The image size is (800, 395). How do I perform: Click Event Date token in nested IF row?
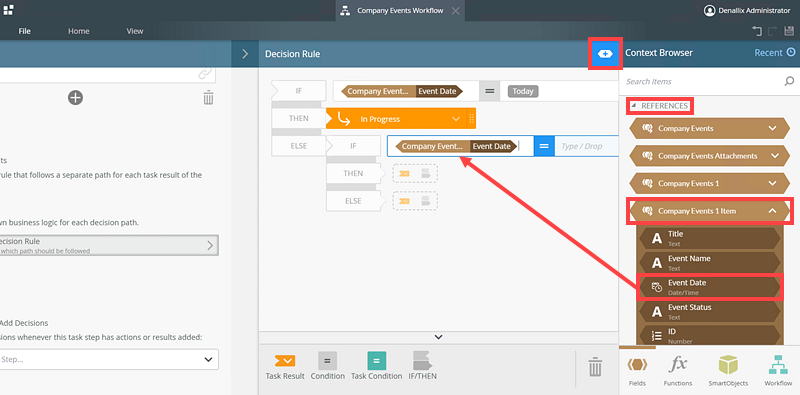[492, 146]
